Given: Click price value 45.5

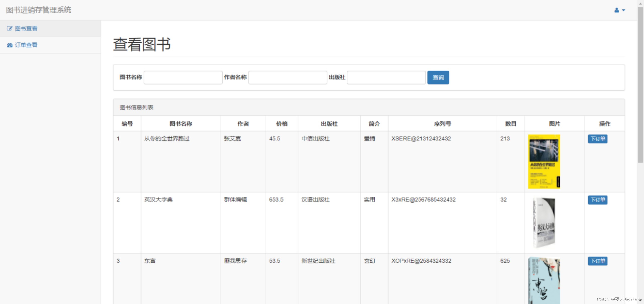Looking at the screenshot, I should point(275,139).
